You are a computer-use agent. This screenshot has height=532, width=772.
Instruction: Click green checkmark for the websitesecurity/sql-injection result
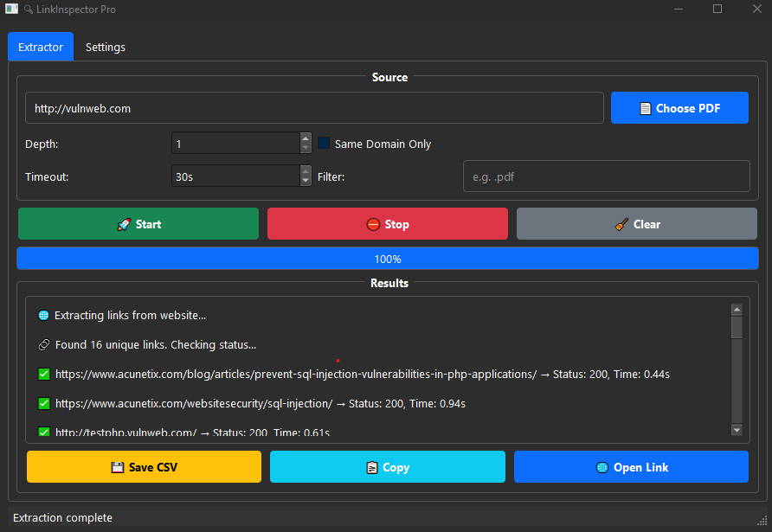(44, 404)
